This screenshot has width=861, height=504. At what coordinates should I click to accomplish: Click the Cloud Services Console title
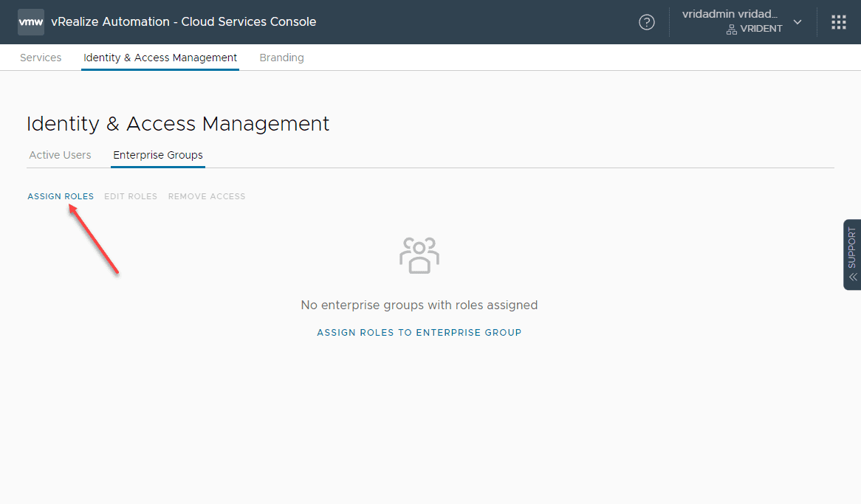tap(183, 22)
